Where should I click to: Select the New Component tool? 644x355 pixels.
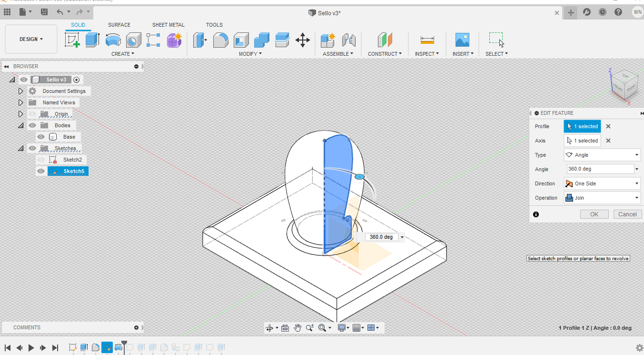(x=328, y=40)
